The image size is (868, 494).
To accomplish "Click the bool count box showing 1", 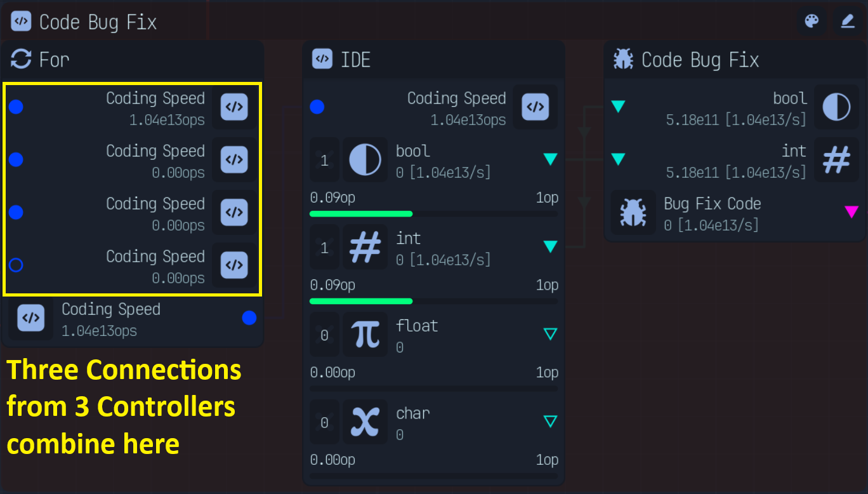I will point(324,160).
